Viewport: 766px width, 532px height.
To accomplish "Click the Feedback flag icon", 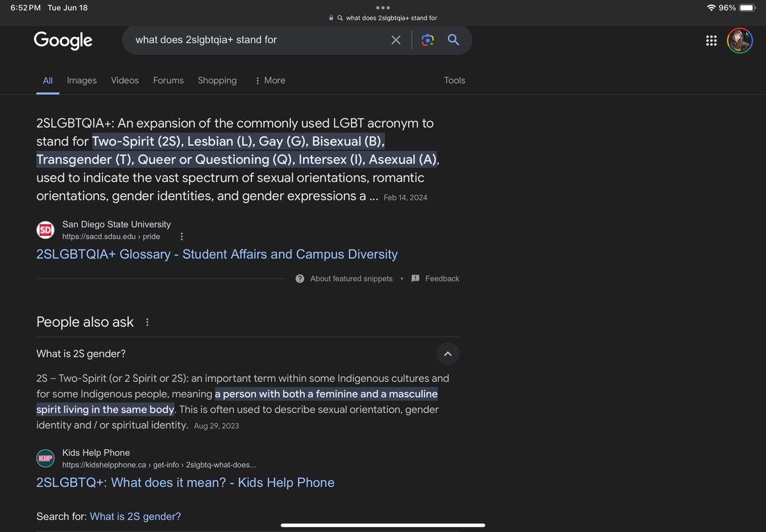I will (x=416, y=279).
